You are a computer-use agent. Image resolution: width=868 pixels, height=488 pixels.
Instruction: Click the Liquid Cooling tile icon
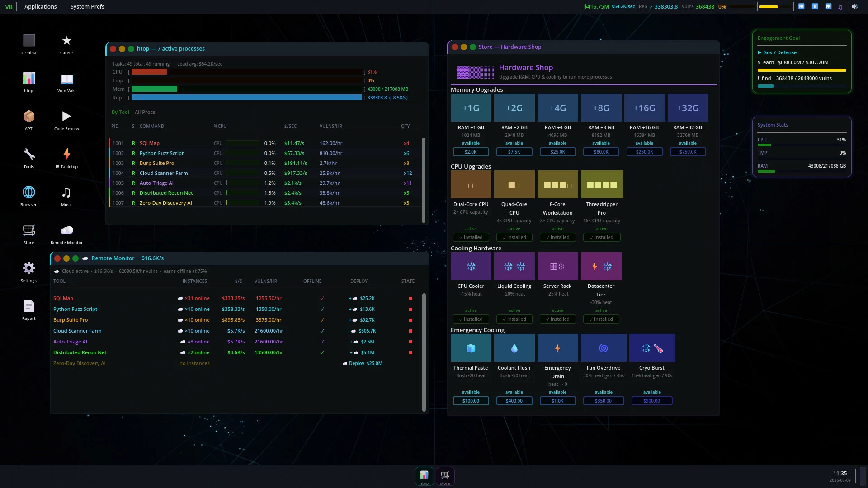point(514,266)
